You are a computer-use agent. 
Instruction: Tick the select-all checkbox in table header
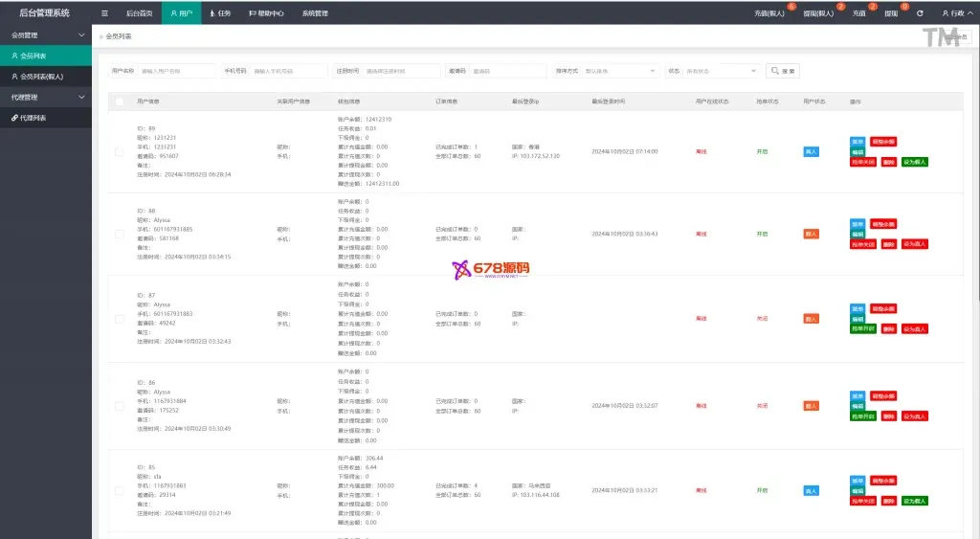119,101
